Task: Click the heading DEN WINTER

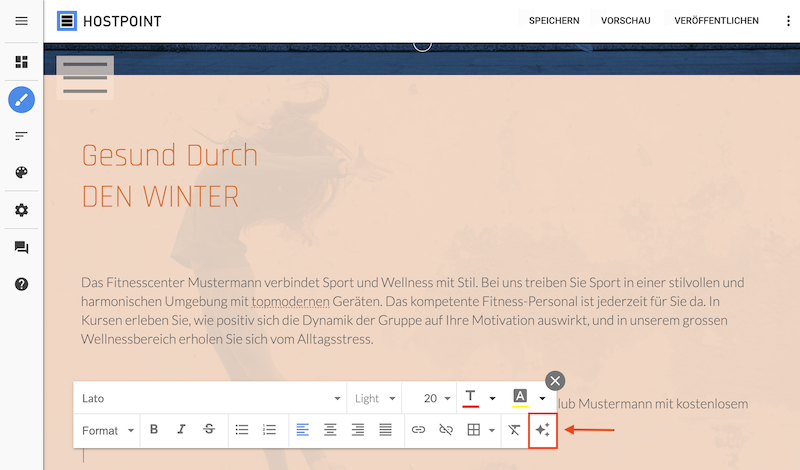Action: (x=160, y=197)
